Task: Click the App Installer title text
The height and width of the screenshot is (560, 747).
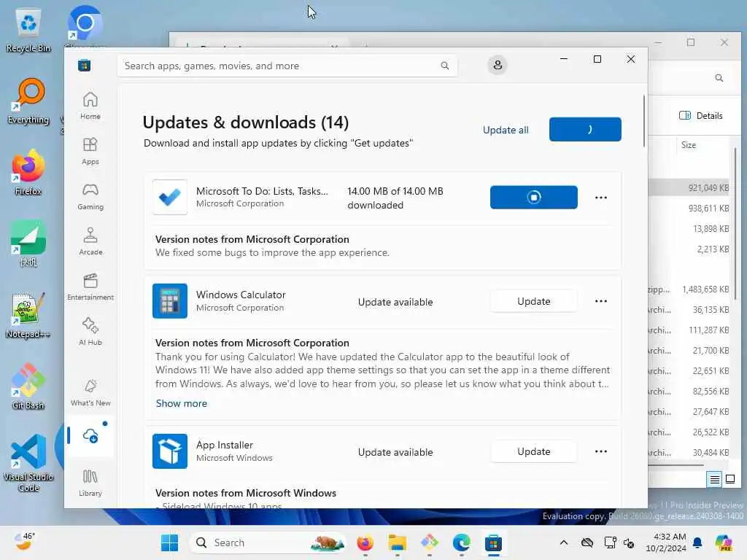Action: (225, 445)
